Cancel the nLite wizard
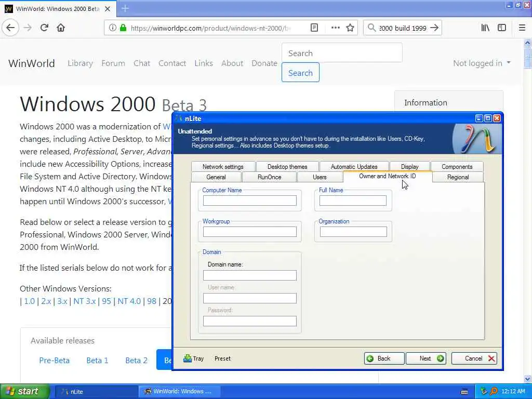 474,358
